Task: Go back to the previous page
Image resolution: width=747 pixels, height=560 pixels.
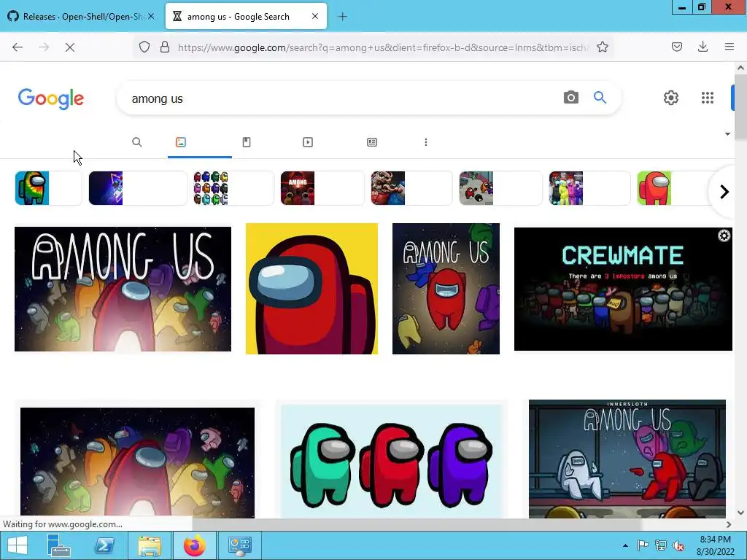Action: 18,47
